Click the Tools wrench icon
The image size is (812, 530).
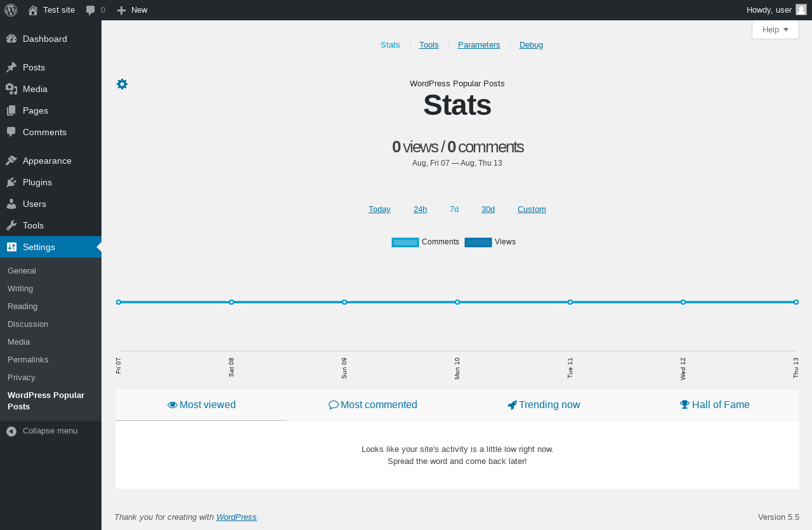click(11, 225)
